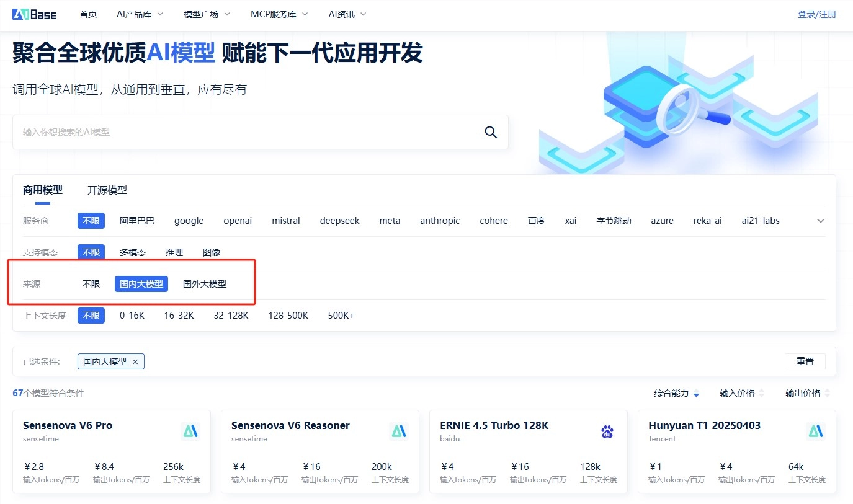Click the AIBase logo
Screen dimensions: 853x504
coord(35,14)
